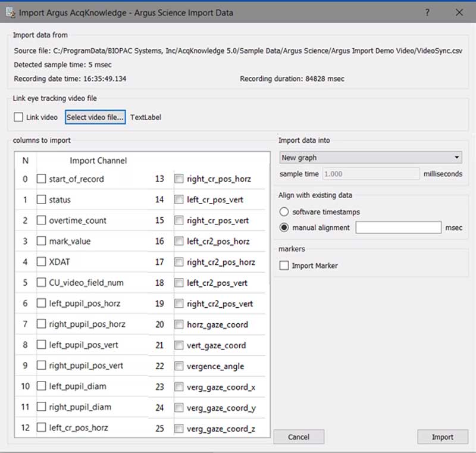Click the Select video file button
The width and height of the screenshot is (476, 453).
(95, 117)
